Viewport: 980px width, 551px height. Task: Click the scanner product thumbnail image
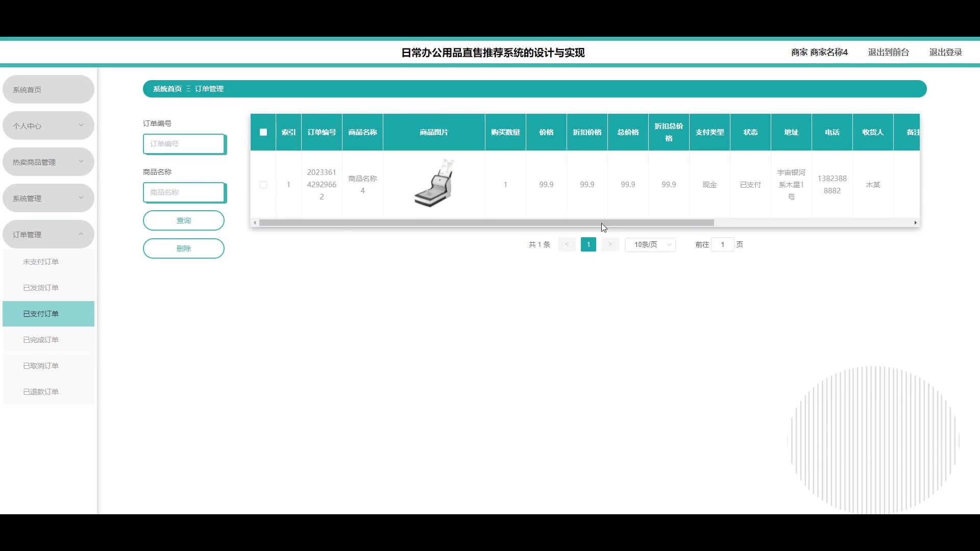click(x=434, y=184)
